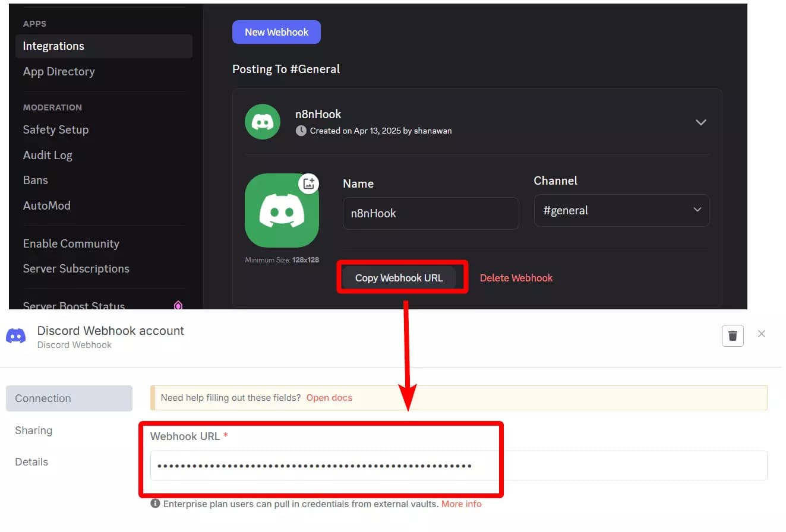Click the Discord Webhook account title
This screenshot has width=786, height=532.
(x=111, y=331)
